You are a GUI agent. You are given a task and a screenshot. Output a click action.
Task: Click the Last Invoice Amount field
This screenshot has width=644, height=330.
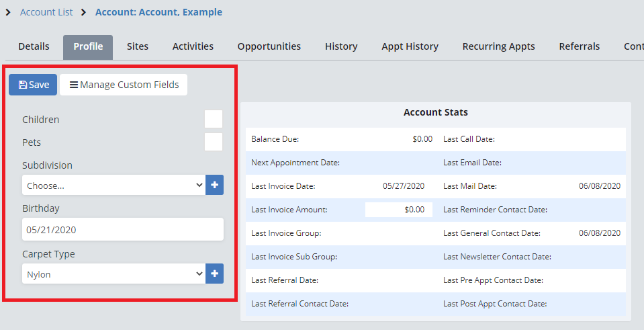399,210
